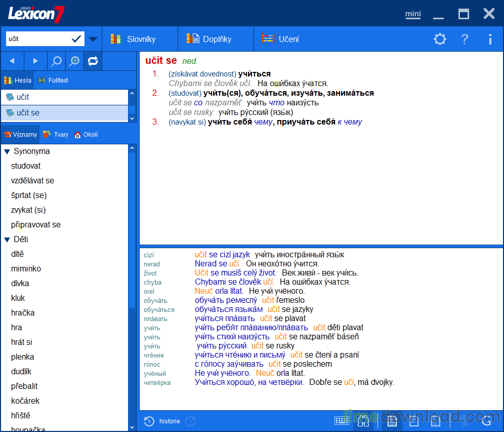Open the settings gear

click(x=440, y=39)
